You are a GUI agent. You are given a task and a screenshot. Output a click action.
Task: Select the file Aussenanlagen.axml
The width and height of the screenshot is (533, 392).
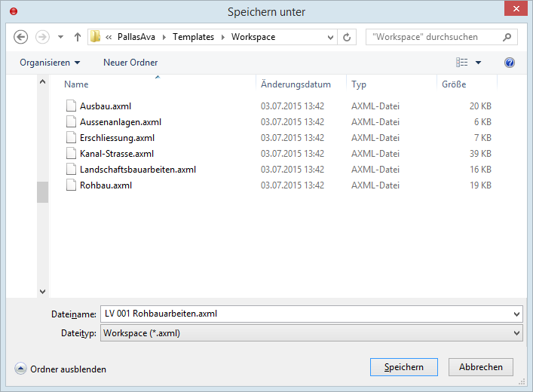pos(121,122)
